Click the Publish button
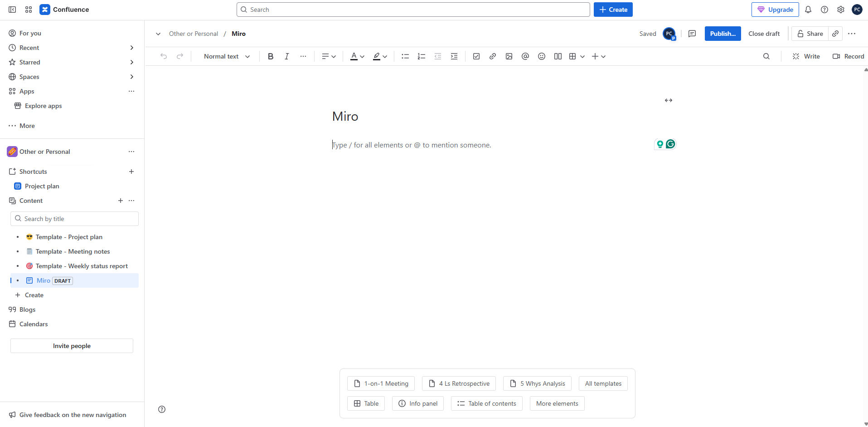Screen dimensions: 868x427 (x=723, y=34)
